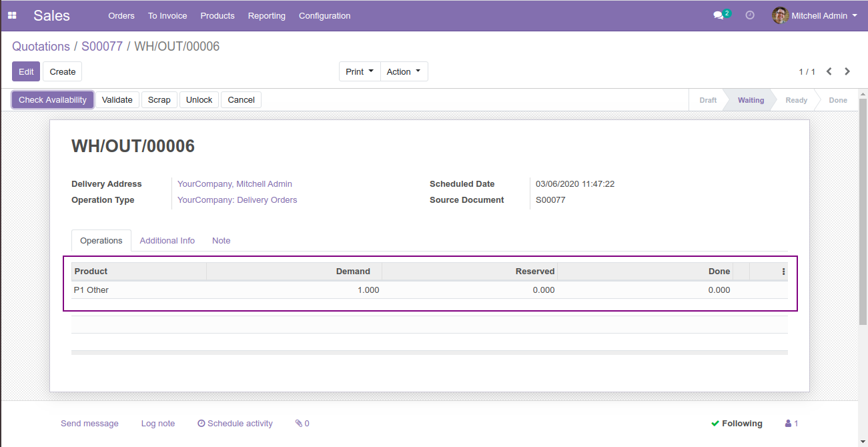This screenshot has width=868, height=447.
Task: Open column options kebab in table header
Action: click(x=783, y=272)
